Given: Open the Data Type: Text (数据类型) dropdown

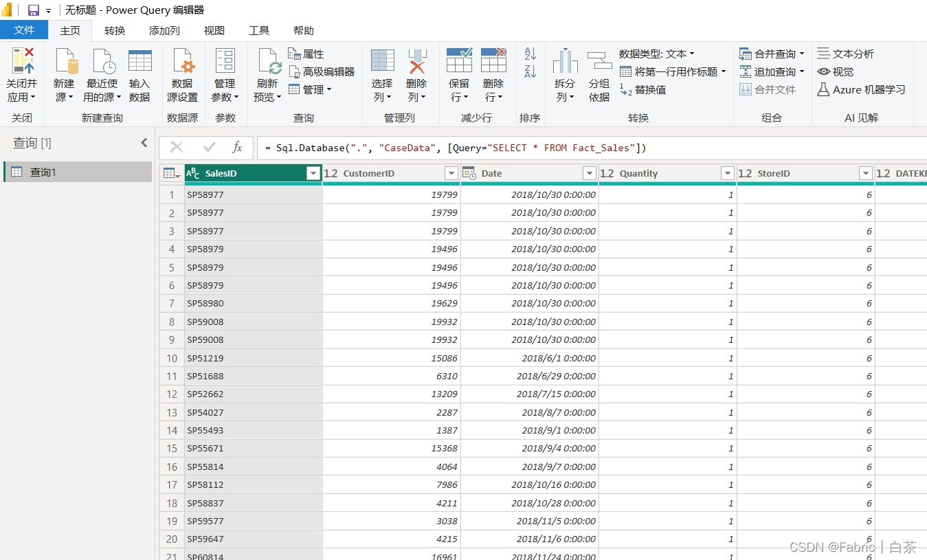Looking at the screenshot, I should coord(656,54).
